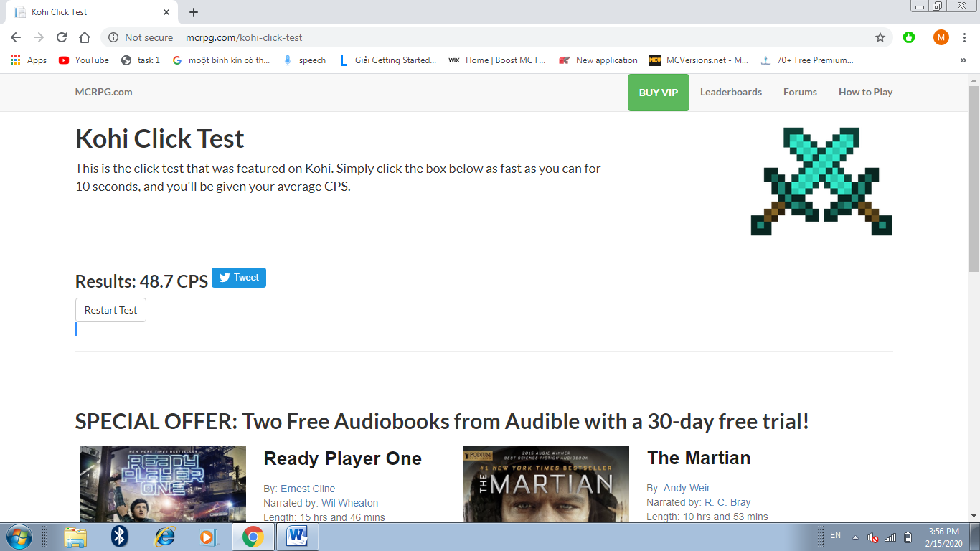Open Windows Media Player from the taskbar

(207, 537)
